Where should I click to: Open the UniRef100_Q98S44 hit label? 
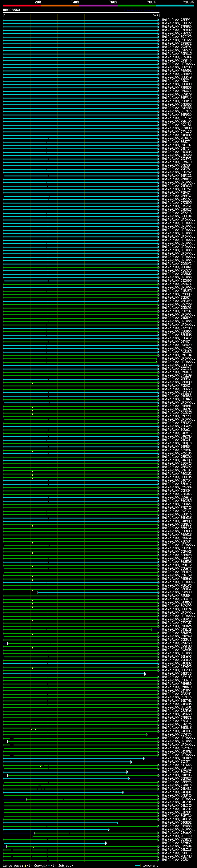(x=176, y=860)
